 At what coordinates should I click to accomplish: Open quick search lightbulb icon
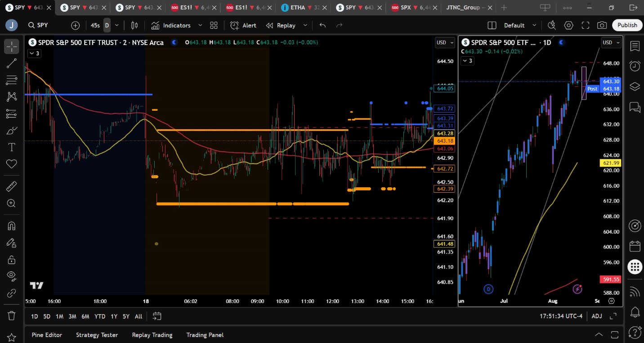[552, 25]
